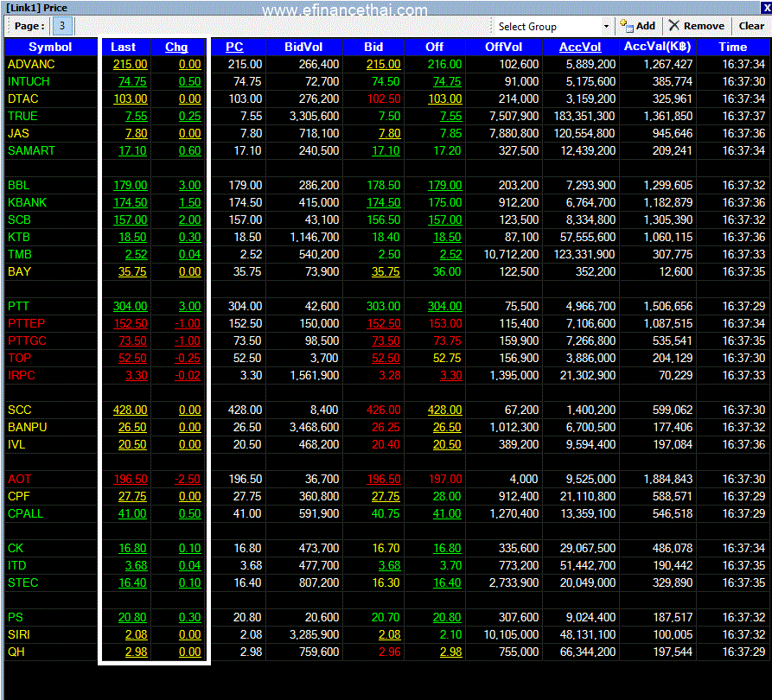Select the CPF symbol
Image resolution: width=772 pixels, height=700 pixels.
click(x=19, y=496)
